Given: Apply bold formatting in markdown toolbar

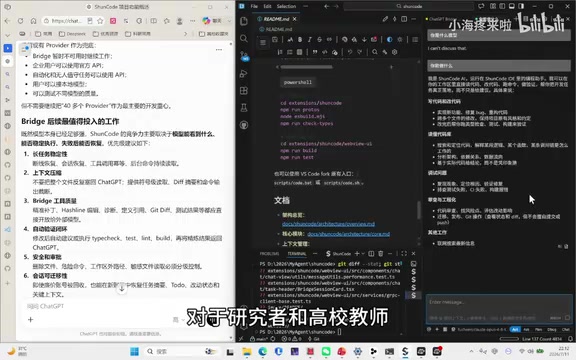Looking at the screenshot, I should tap(300, 40).
